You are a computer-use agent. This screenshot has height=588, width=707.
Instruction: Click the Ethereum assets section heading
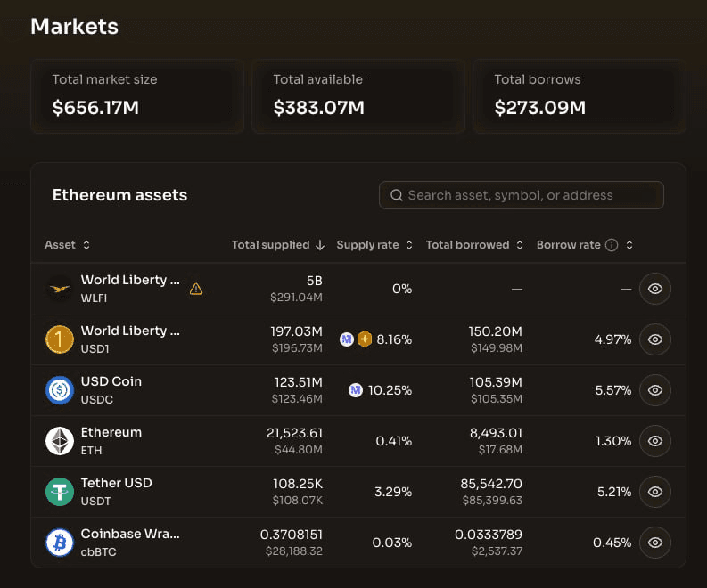click(x=120, y=195)
